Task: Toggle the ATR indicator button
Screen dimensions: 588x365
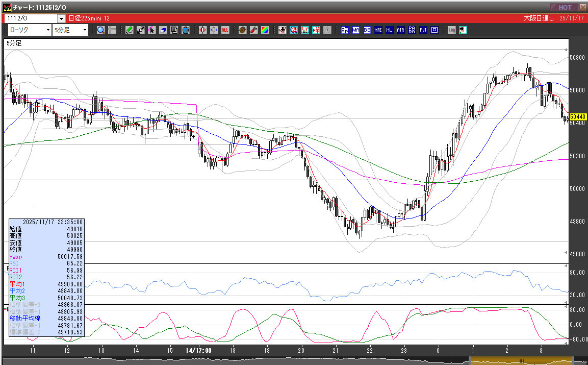Action: coord(401,30)
